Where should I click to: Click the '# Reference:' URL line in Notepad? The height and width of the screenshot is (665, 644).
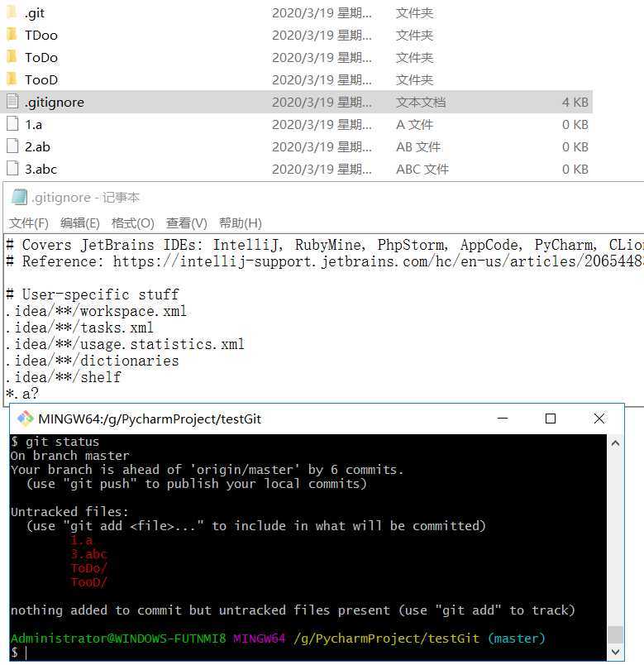point(325,261)
